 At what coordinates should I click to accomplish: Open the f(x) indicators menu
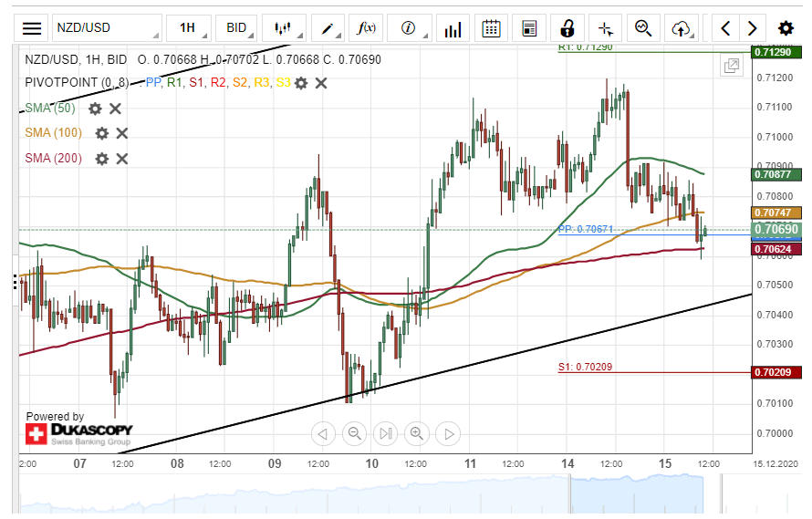(368, 28)
